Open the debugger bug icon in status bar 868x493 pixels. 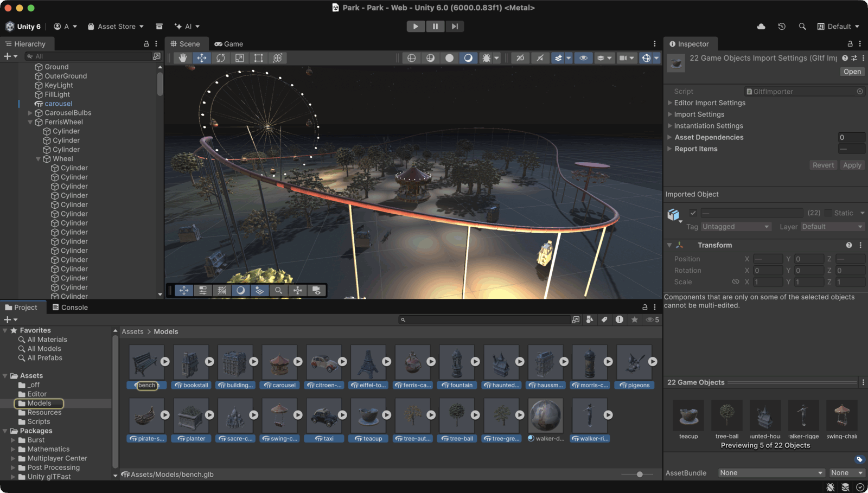tap(831, 487)
